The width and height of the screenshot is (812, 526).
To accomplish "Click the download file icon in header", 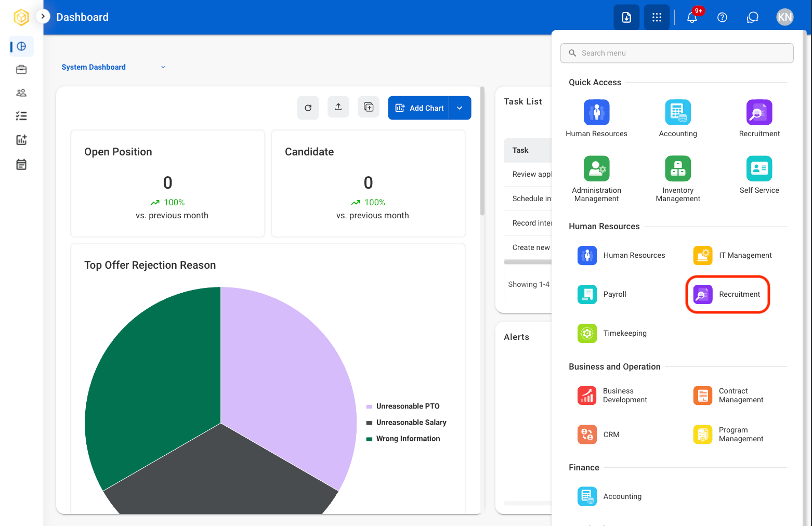I will [626, 17].
